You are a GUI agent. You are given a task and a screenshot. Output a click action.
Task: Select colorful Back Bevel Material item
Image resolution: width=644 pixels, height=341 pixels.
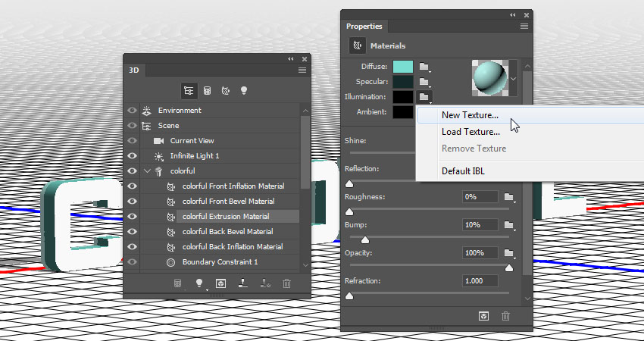click(x=227, y=232)
